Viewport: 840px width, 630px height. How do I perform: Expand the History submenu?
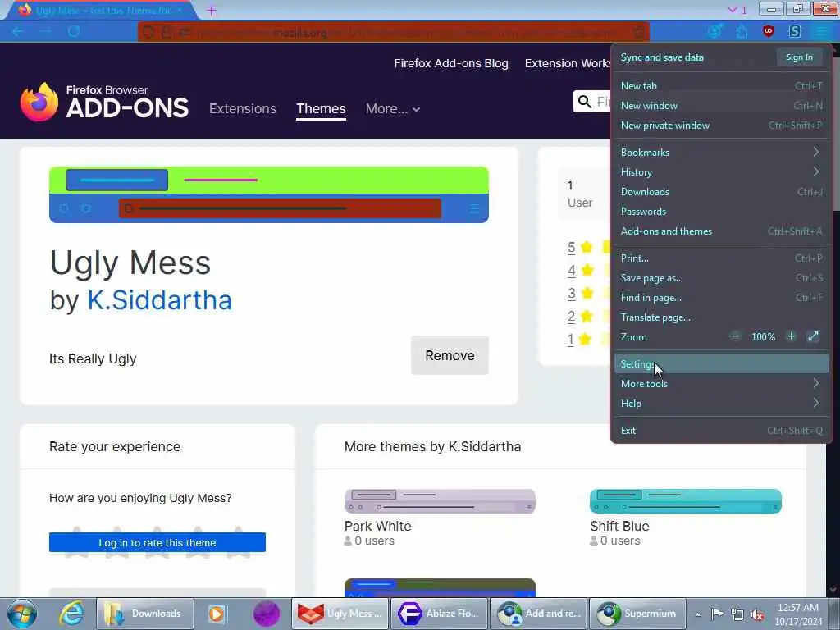click(721, 172)
